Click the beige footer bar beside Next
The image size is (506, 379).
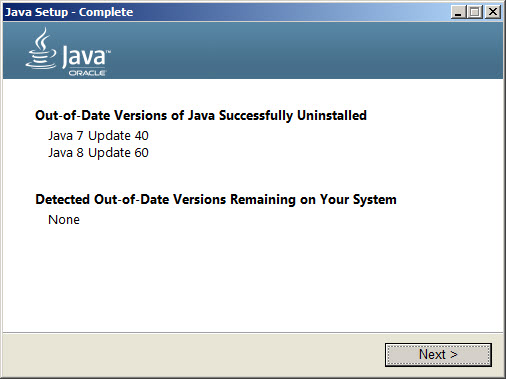click(193, 355)
